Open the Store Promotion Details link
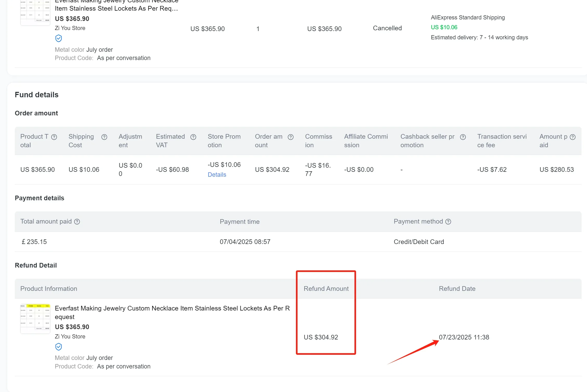This screenshot has width=587, height=392. click(217, 175)
